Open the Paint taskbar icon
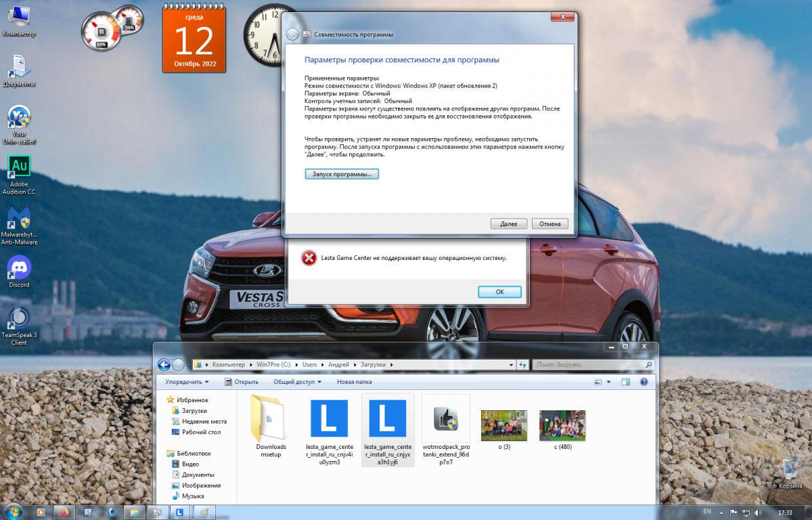This screenshot has width=812, height=520. 204,512
